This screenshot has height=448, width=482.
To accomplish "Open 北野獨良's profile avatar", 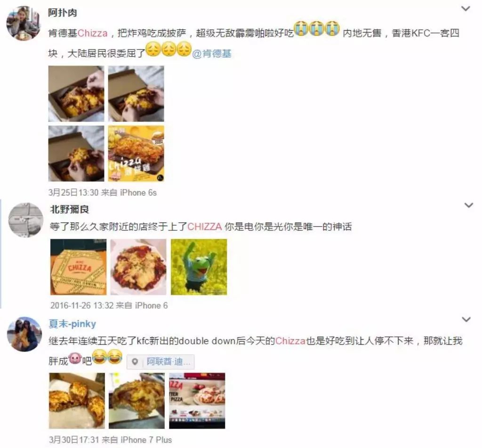I will click(x=26, y=220).
